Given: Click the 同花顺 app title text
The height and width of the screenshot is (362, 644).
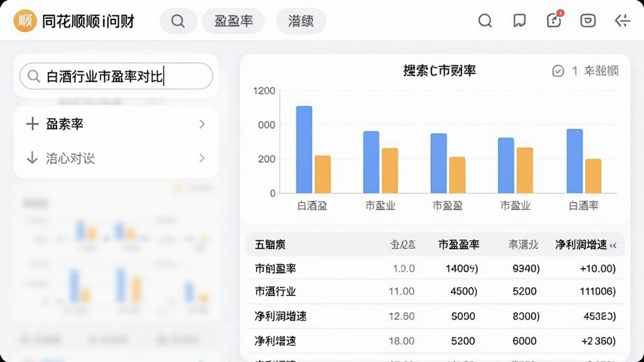Looking at the screenshot, I should [88, 21].
